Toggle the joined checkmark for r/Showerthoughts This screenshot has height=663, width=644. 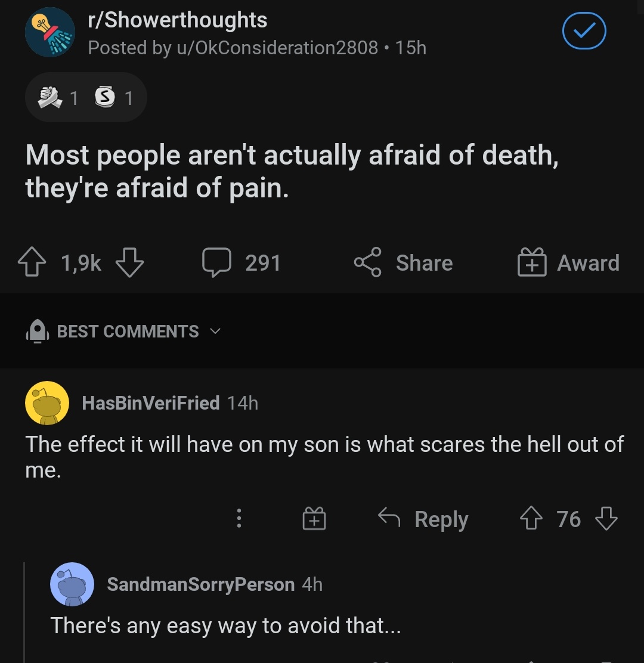coord(584,32)
